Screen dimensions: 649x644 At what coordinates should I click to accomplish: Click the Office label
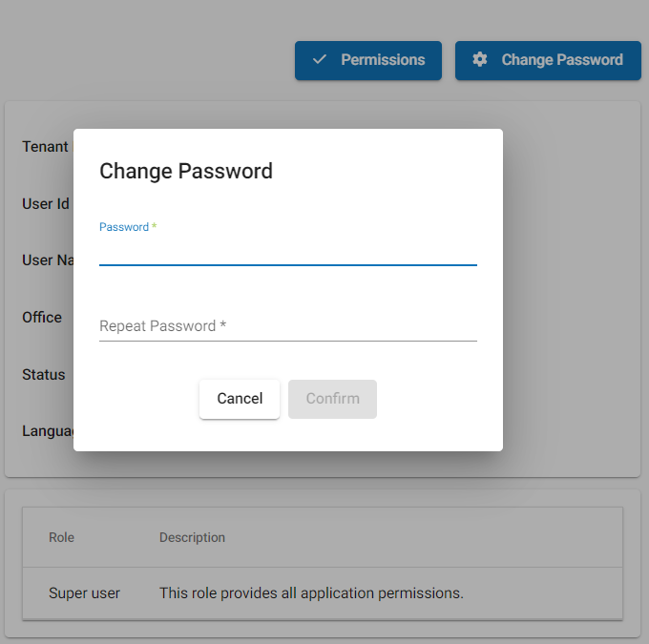[x=42, y=318]
